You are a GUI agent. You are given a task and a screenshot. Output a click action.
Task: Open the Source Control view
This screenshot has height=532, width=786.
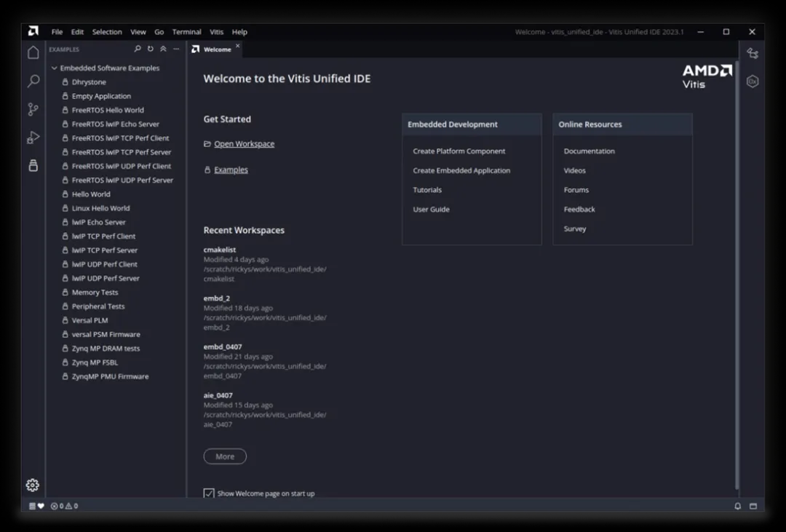click(33, 109)
